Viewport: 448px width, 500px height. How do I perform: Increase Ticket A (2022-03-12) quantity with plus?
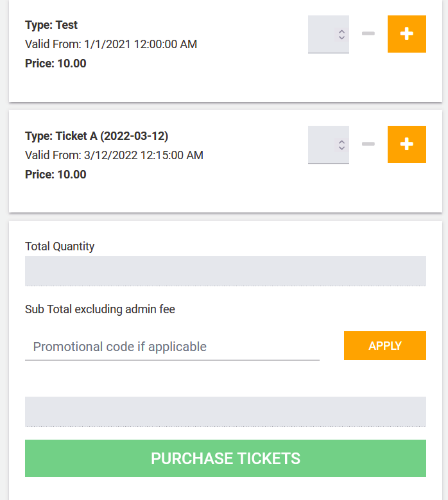click(x=406, y=144)
